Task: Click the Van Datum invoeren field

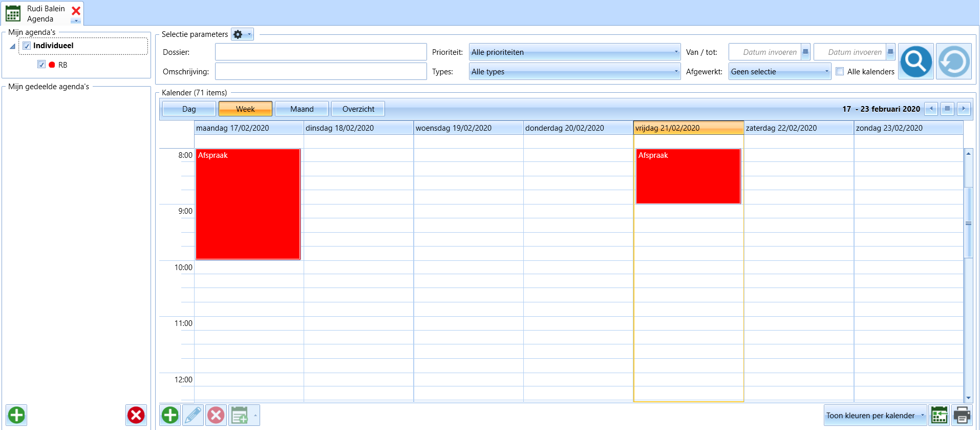Action: click(x=765, y=52)
